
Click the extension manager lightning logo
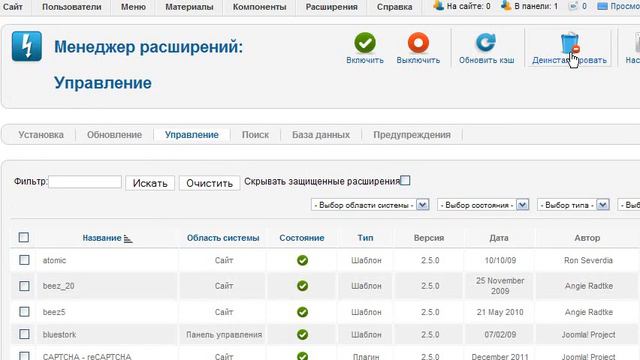click(27, 46)
